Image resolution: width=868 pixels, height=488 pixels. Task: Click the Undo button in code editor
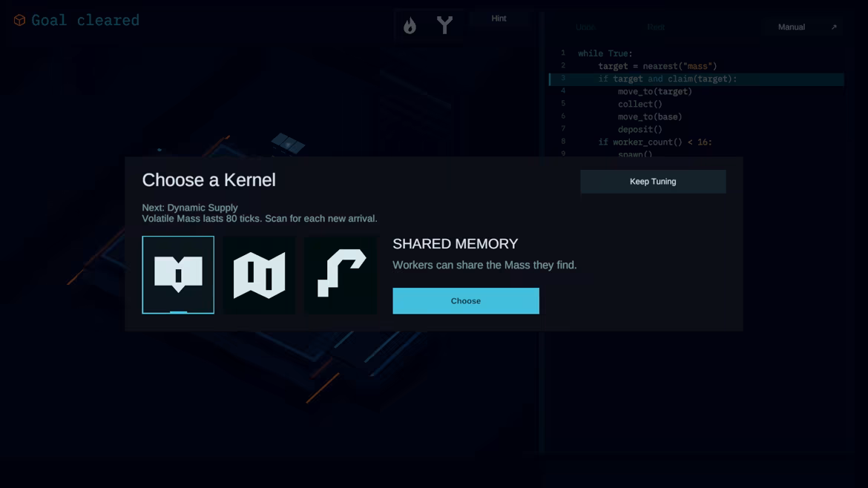tap(585, 27)
